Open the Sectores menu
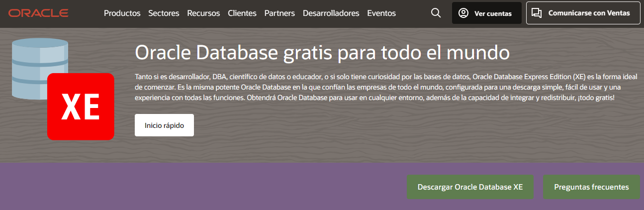This screenshot has width=644, height=210. tap(164, 13)
